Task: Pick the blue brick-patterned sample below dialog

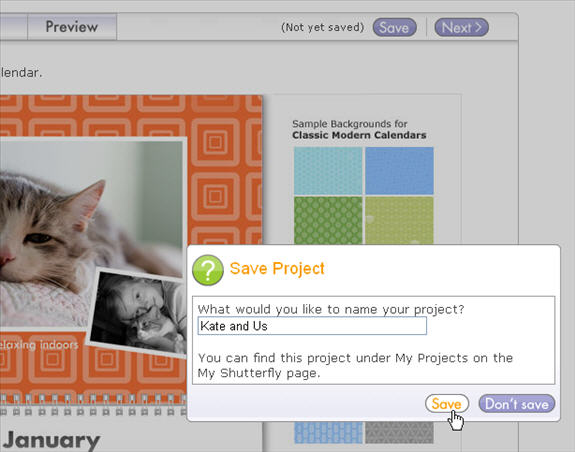Action: (328, 433)
